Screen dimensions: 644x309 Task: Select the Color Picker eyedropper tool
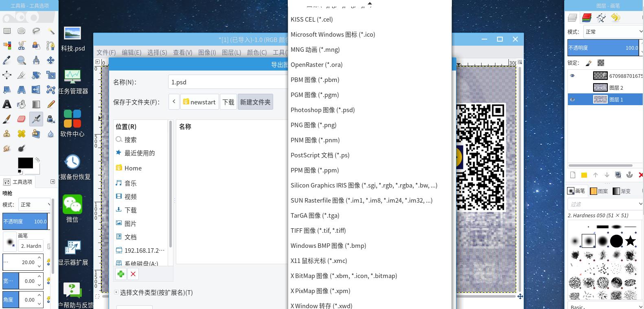(x=7, y=60)
